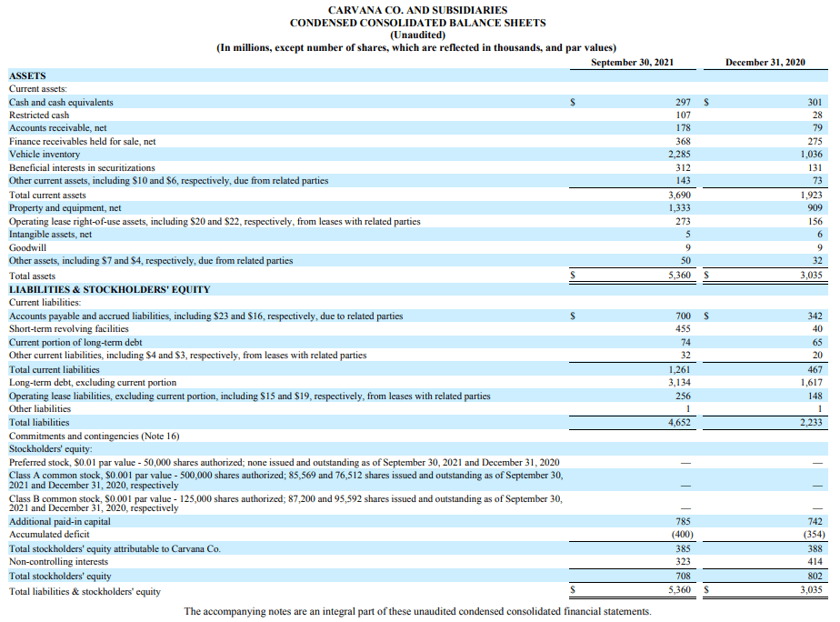Click Additional paid-in capital value 742

tap(815, 521)
